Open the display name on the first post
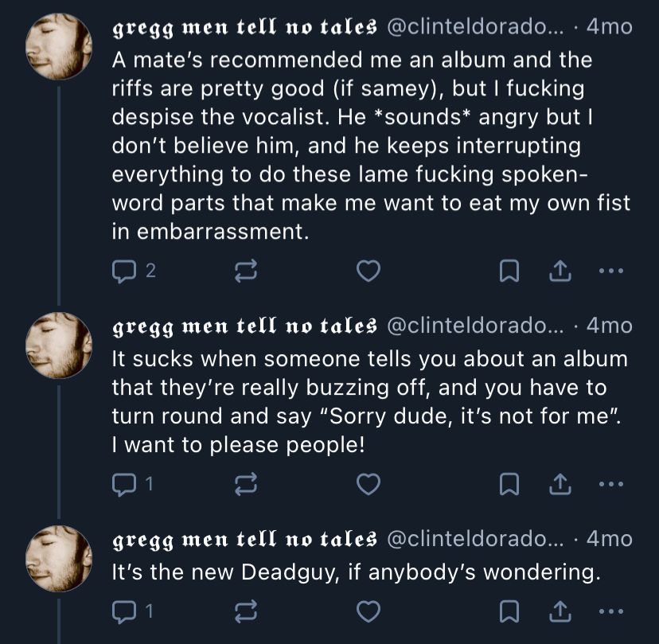The image size is (659, 644). [244, 27]
